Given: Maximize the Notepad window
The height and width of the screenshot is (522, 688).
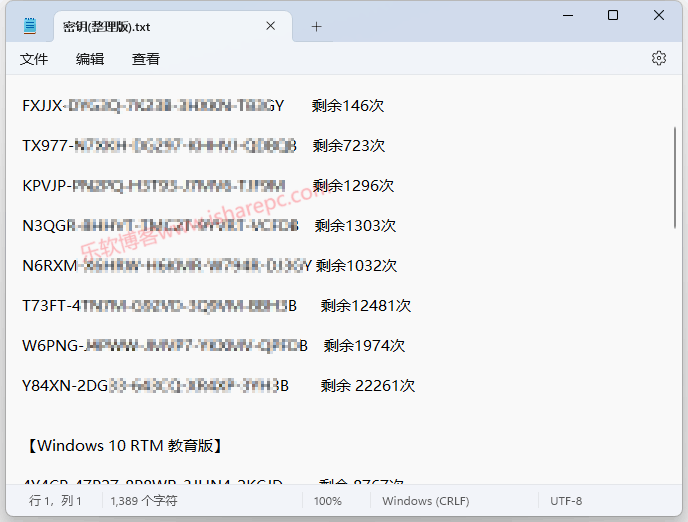Looking at the screenshot, I should [x=613, y=15].
